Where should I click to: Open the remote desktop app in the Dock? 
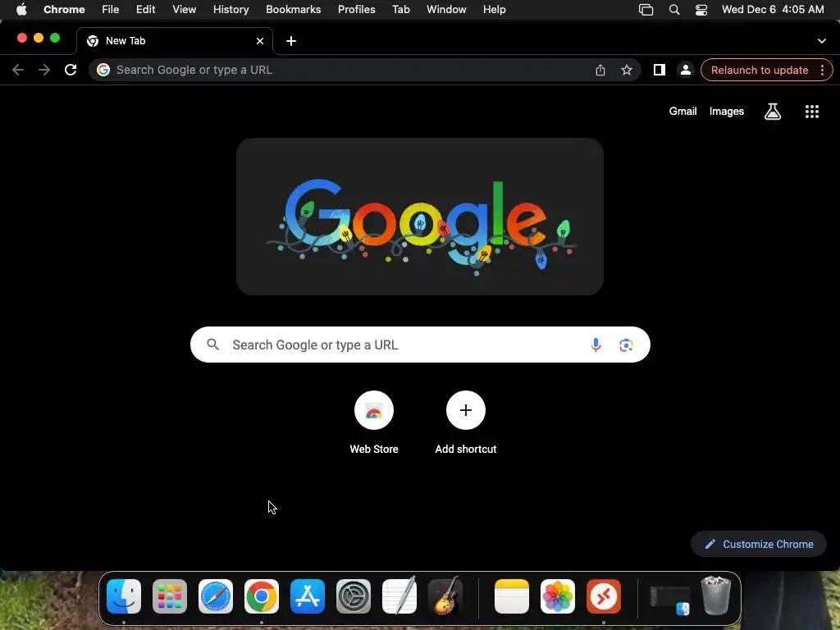pyautogui.click(x=604, y=596)
